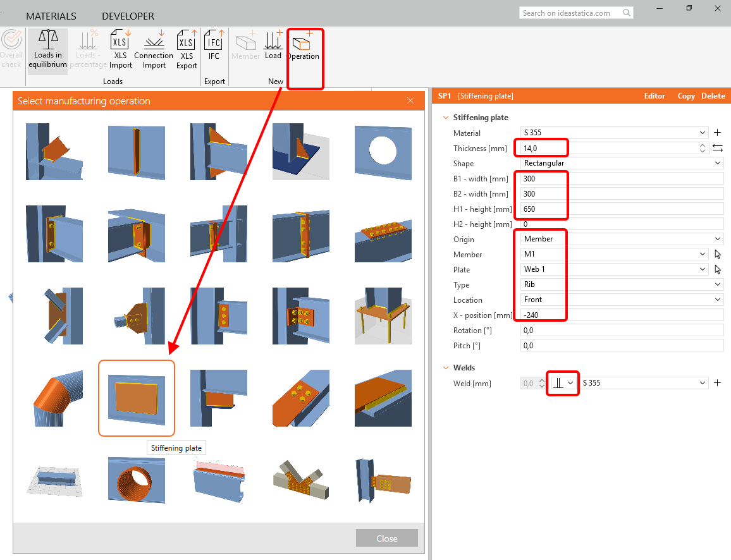Select the Stiffening plate operation thumbnail
Screen dimensions: 731x560
click(x=137, y=398)
